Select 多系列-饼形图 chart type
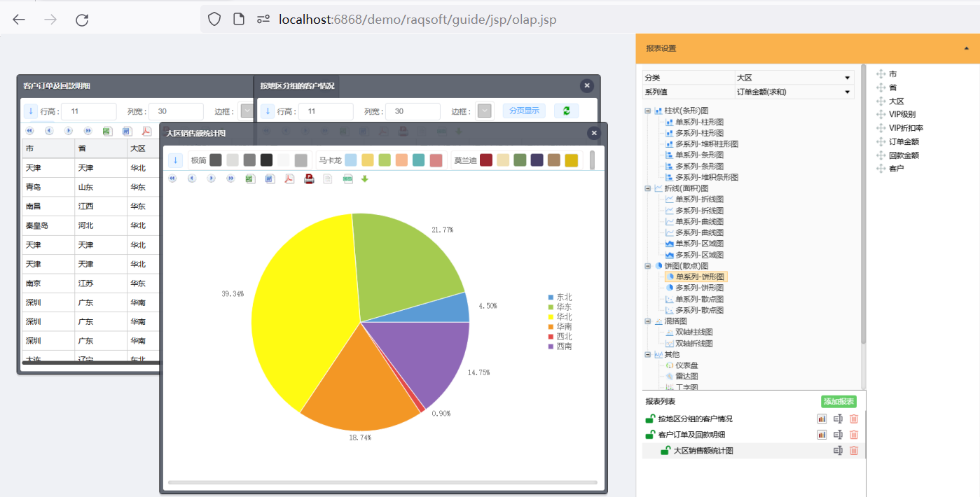The image size is (980, 497). (x=699, y=288)
